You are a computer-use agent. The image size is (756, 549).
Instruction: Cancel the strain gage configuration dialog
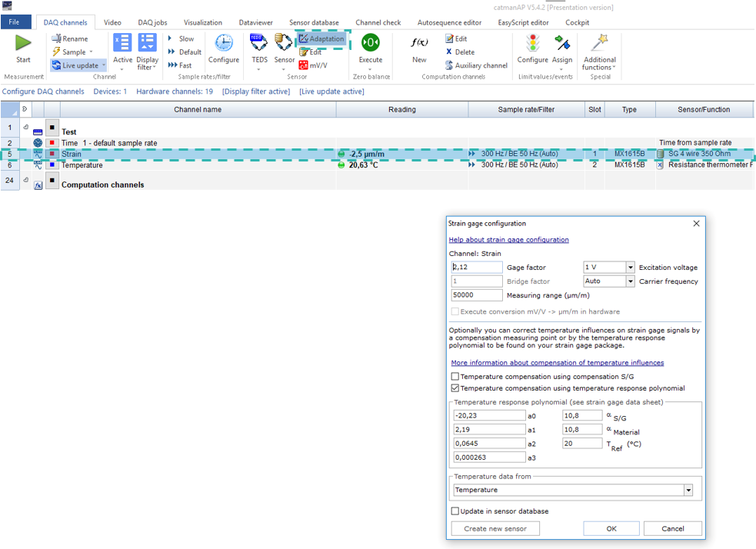pos(673,528)
